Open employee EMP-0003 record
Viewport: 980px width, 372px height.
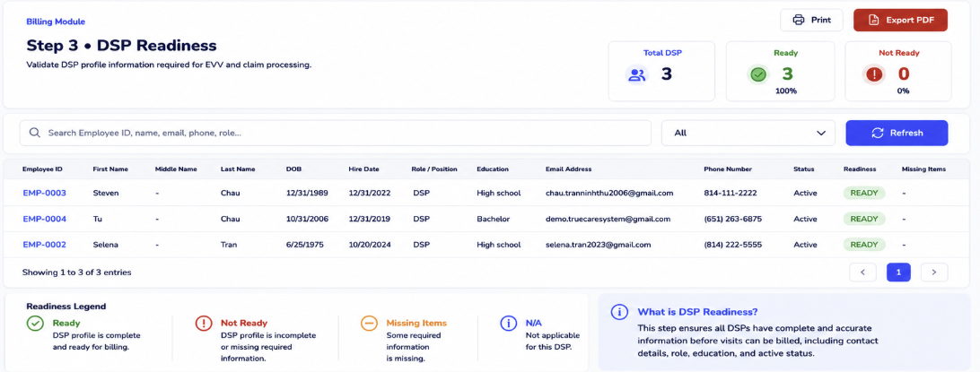tap(44, 193)
